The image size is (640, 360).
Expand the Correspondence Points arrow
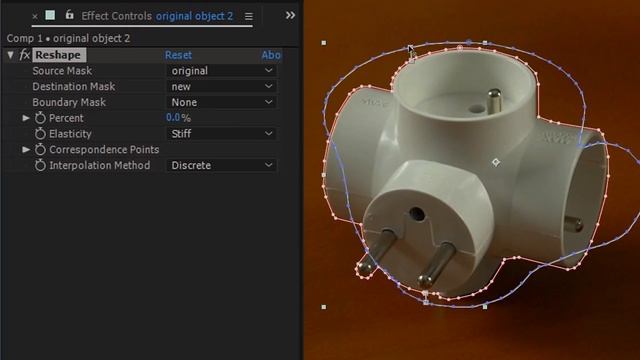(x=26, y=149)
